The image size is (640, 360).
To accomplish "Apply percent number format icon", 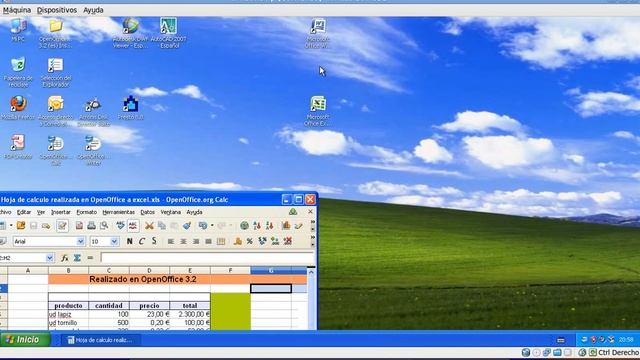I will [x=249, y=242].
